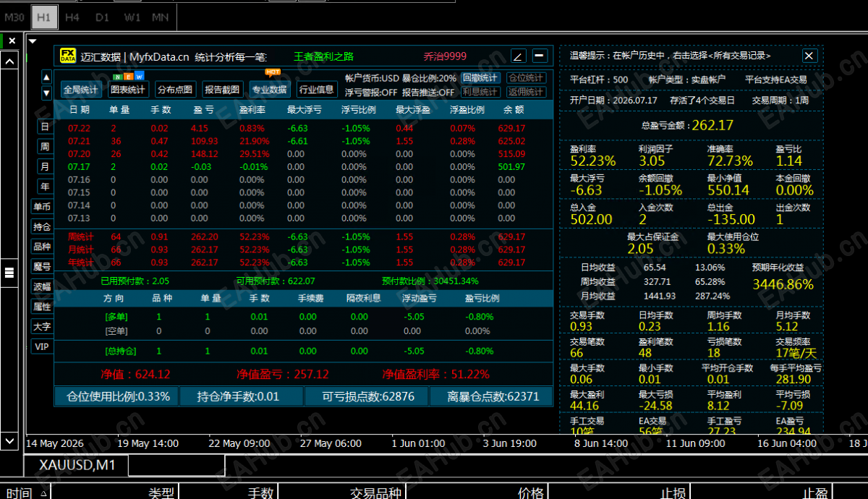Screen dimensions: 868x499
Task: Click the 属性 side button
Action: (43, 307)
